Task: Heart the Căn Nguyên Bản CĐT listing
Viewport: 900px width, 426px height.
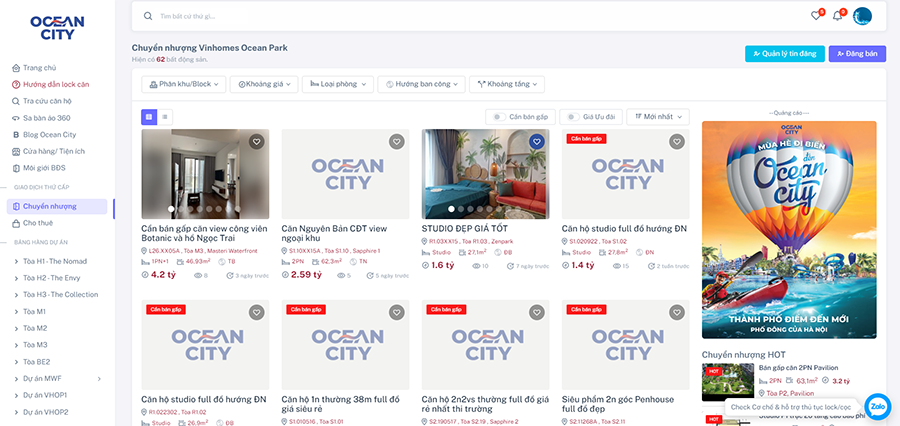Action: click(x=397, y=142)
